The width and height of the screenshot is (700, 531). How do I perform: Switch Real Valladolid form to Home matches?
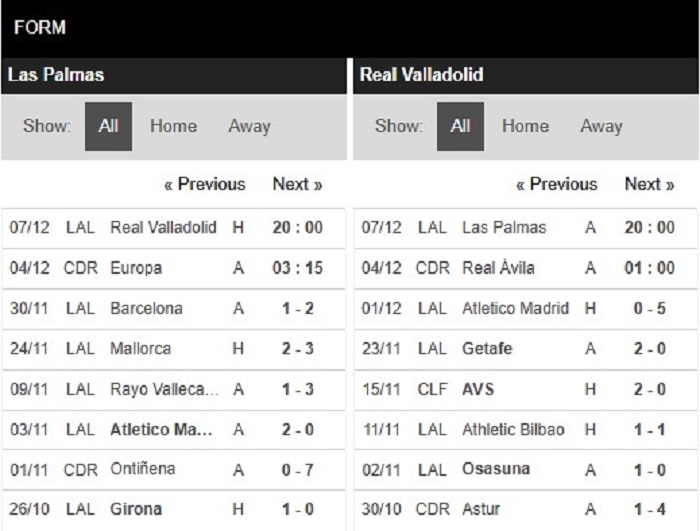525,126
